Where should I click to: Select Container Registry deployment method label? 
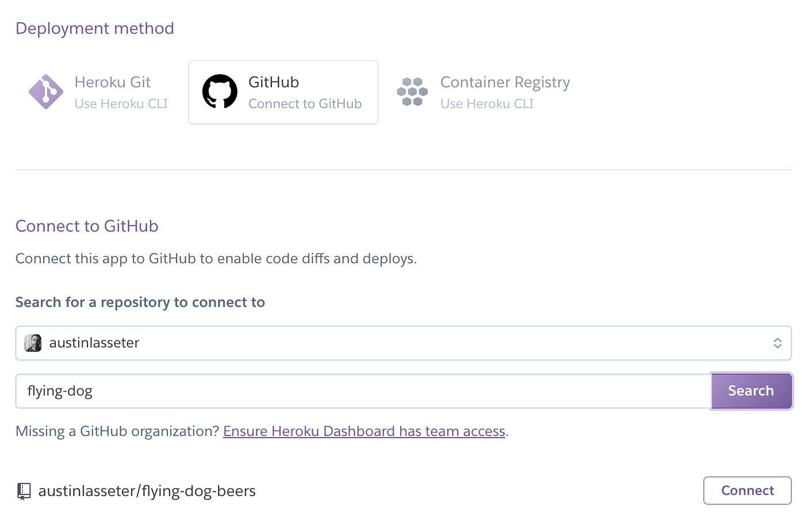click(x=505, y=83)
